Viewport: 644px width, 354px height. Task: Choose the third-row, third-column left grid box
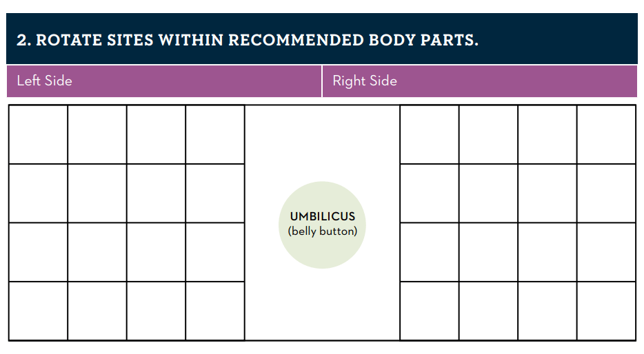157,252
